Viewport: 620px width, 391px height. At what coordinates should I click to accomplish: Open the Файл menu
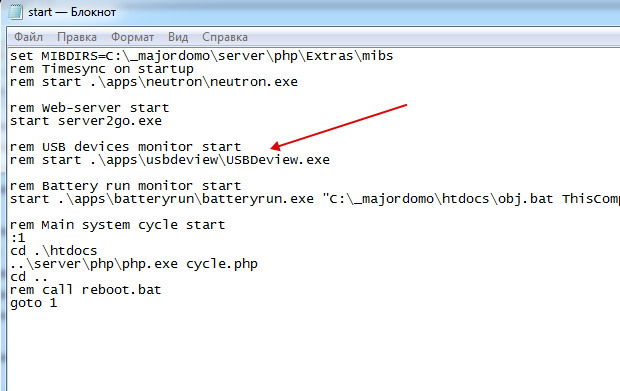click(28, 37)
